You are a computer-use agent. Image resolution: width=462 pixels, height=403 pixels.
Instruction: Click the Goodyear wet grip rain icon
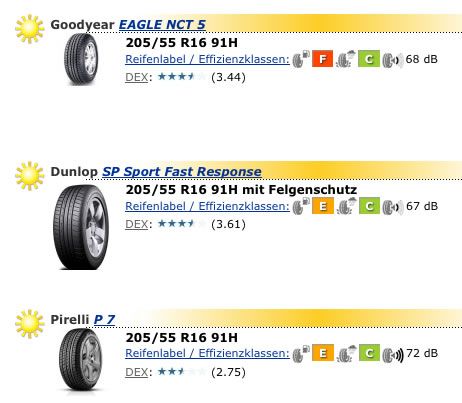coord(346,59)
